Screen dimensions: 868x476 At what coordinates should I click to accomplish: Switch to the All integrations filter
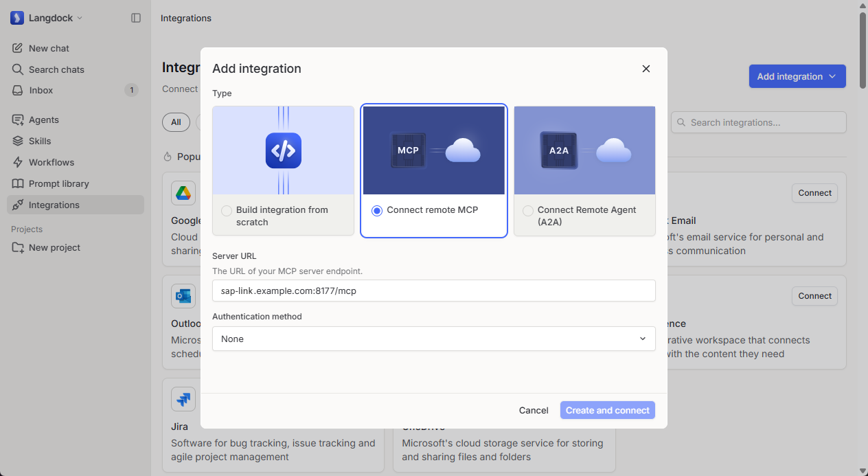click(176, 122)
